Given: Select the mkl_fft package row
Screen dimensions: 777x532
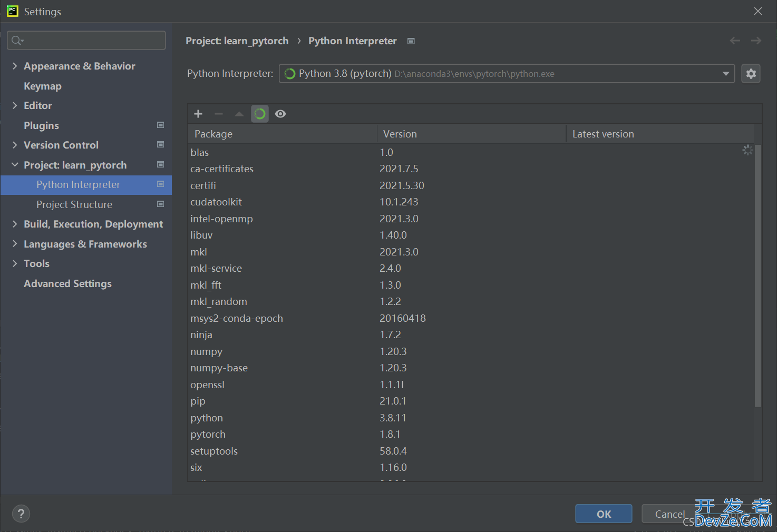Looking at the screenshot, I should pos(471,285).
